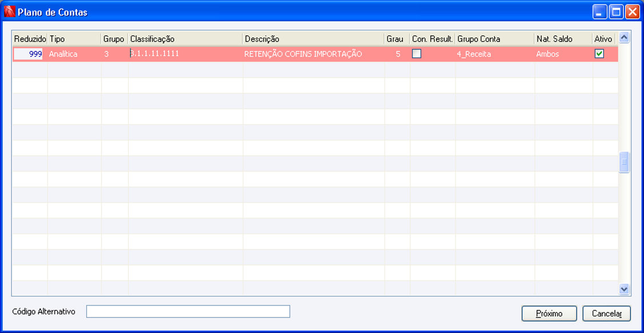
Task: Click the vertical scrollbar thumb
Action: click(x=624, y=162)
